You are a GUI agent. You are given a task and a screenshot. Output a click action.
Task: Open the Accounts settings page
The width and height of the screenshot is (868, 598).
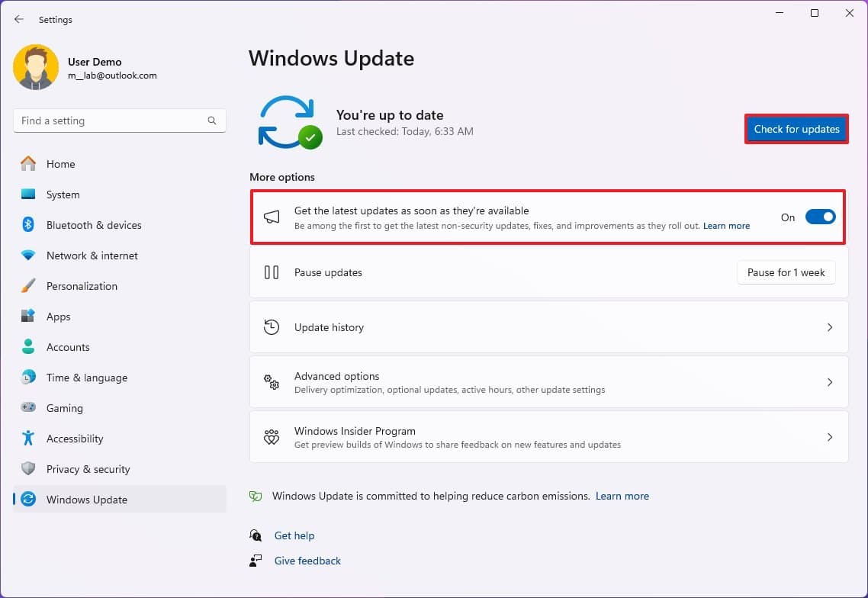(x=68, y=347)
